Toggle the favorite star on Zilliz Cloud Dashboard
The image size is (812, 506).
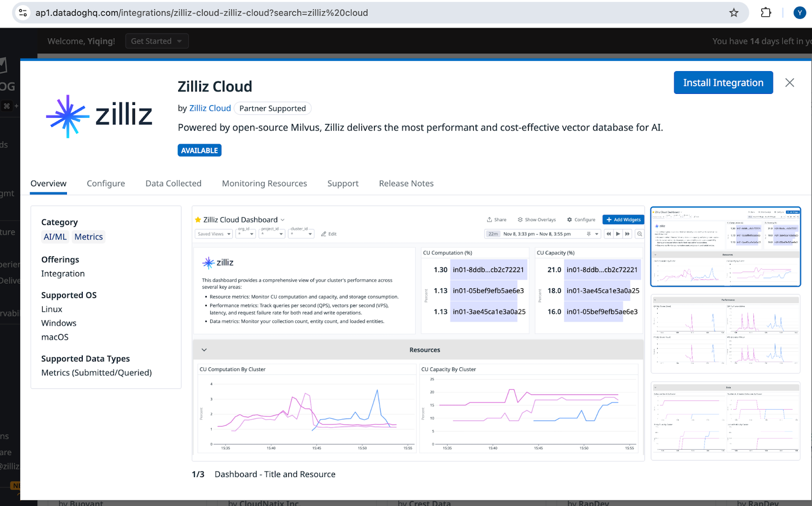197,219
